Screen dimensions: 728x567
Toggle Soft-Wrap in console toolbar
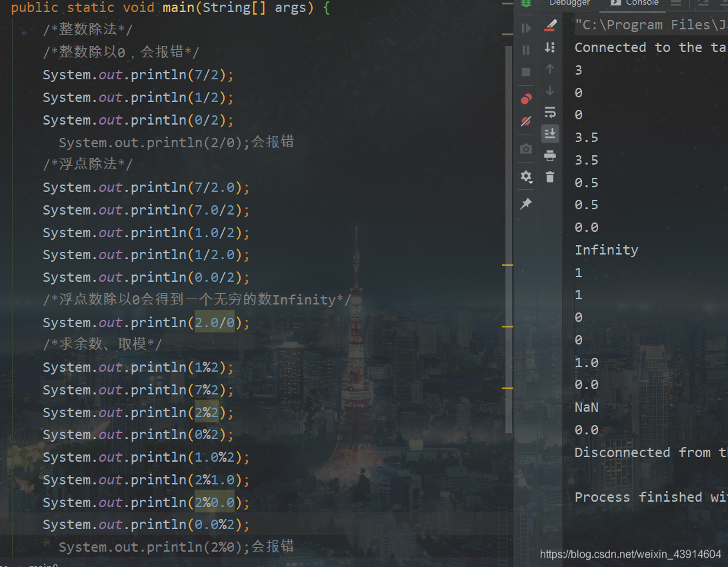[x=550, y=113]
